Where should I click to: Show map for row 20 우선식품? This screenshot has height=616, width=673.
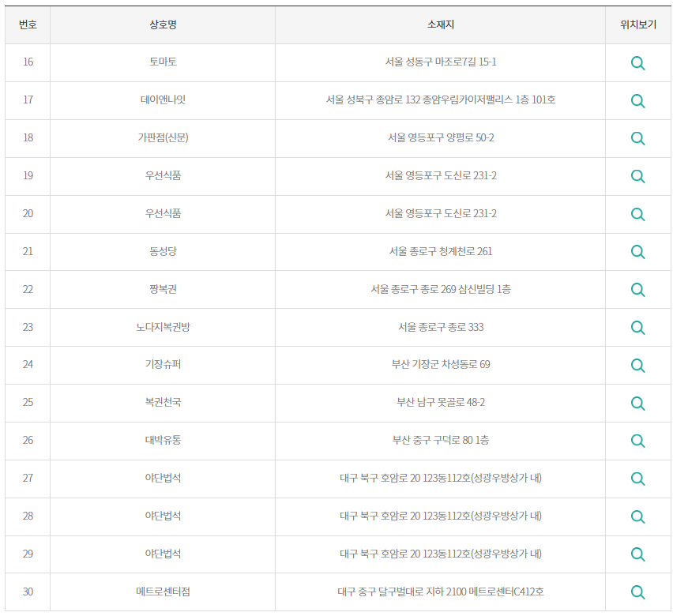637,214
